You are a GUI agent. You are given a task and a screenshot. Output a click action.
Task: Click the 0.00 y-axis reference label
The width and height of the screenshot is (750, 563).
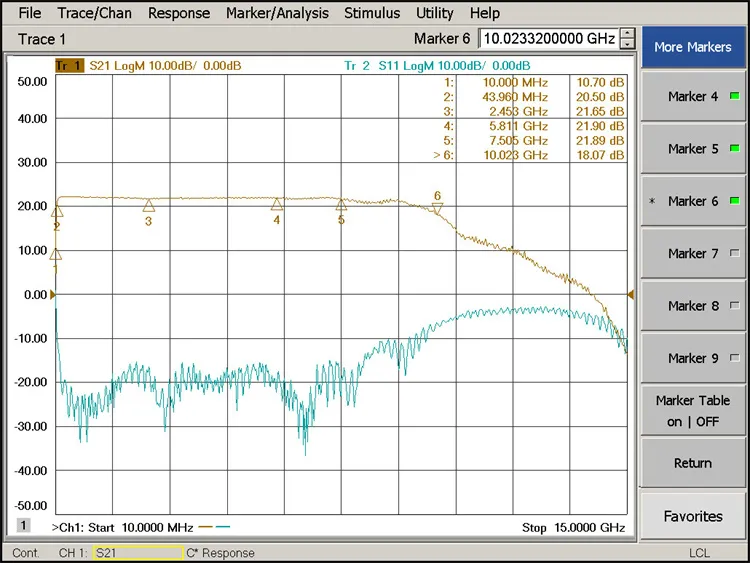(36, 295)
